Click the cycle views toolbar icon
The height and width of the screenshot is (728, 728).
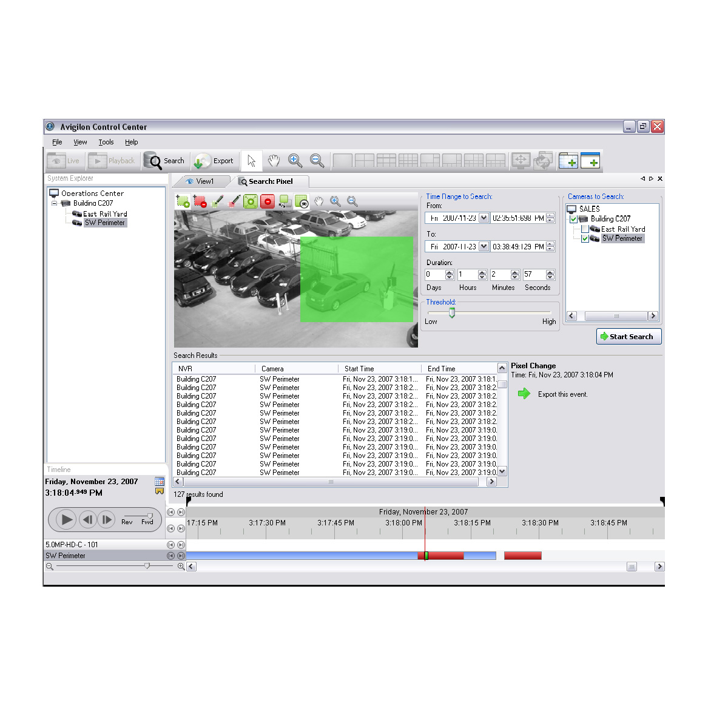pos(543,161)
